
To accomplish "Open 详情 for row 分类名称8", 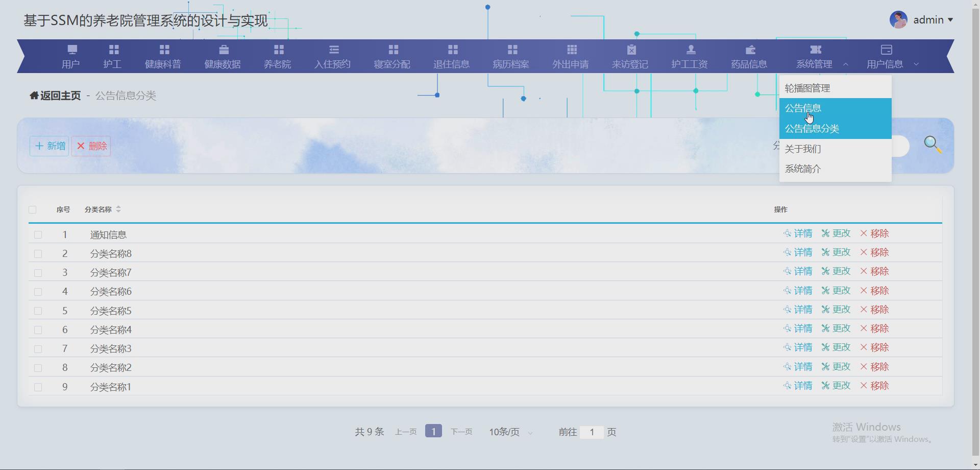I will (x=802, y=252).
